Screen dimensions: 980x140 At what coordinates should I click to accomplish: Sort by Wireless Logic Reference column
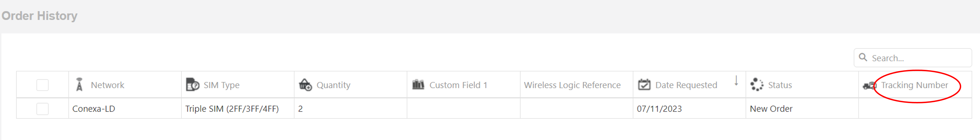pos(572,85)
